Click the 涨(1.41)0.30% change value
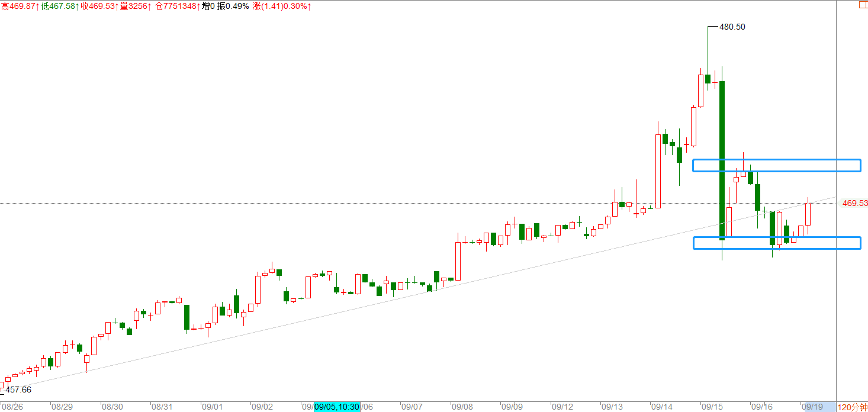Screen dimensions: 868x412 click(282, 6)
